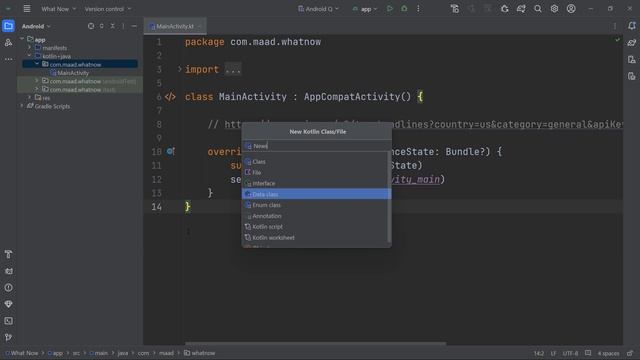Click Select Opened File target icon
The height and width of the screenshot is (360, 640).
coord(91,26)
